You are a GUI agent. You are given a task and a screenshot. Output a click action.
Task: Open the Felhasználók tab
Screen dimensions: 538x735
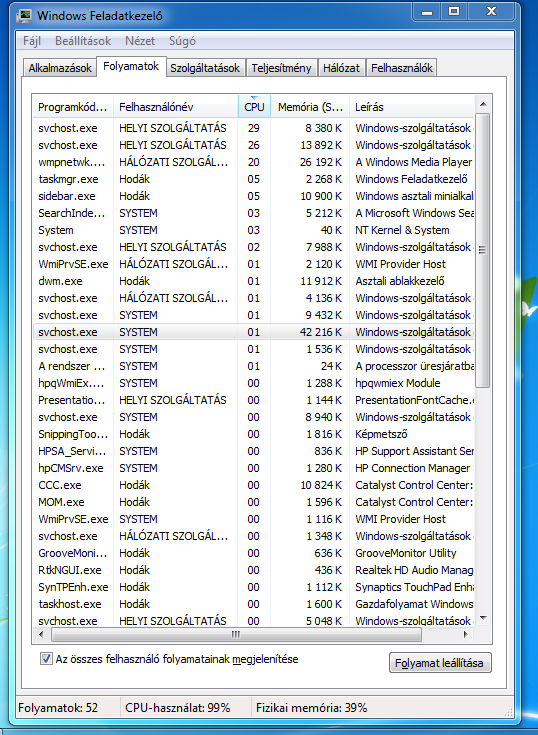click(402, 68)
